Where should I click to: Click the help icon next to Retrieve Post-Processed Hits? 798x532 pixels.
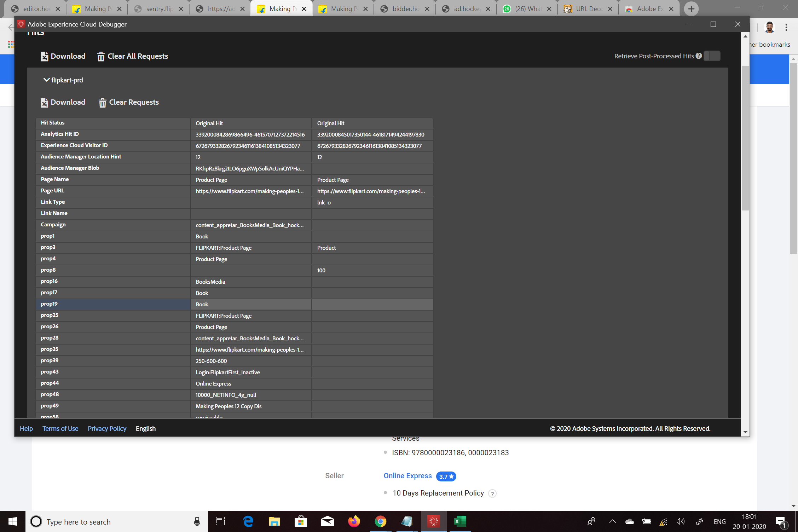[699, 56]
